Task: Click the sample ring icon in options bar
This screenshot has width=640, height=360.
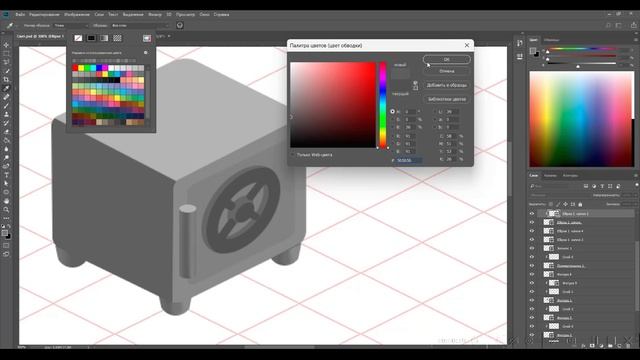Action: [x=180, y=25]
